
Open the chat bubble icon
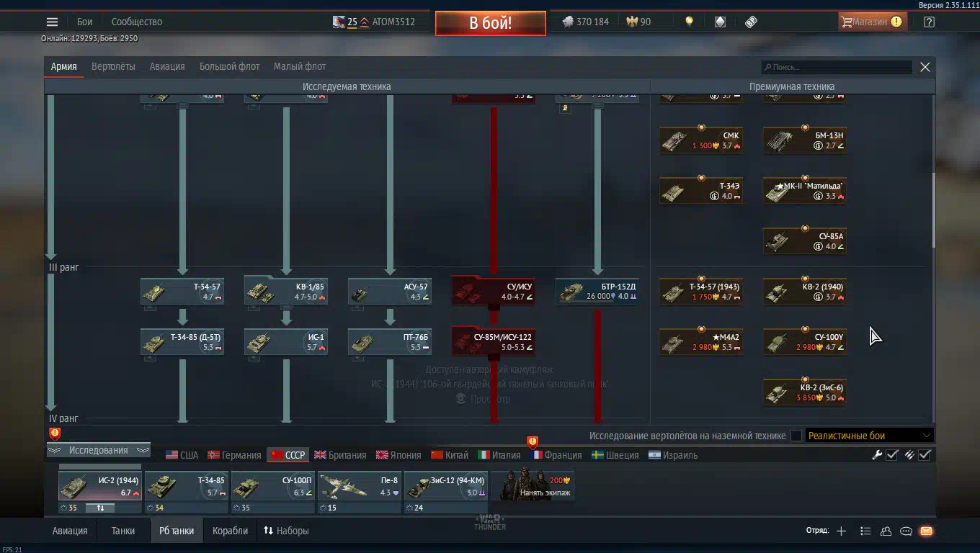click(x=906, y=531)
